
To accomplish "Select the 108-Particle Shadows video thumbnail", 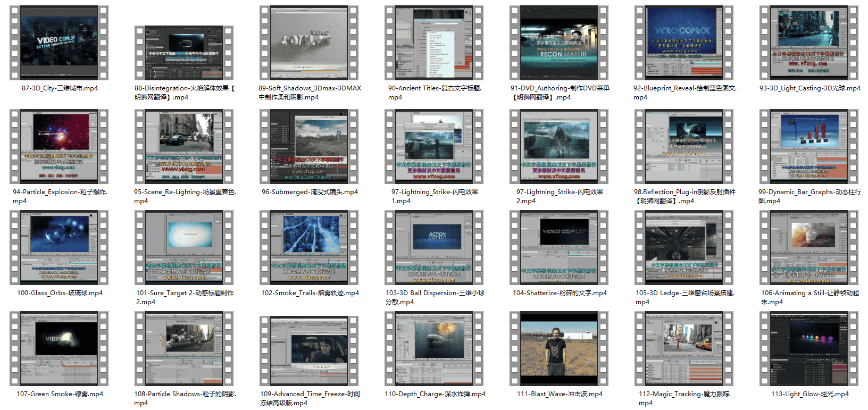I will point(184,348).
